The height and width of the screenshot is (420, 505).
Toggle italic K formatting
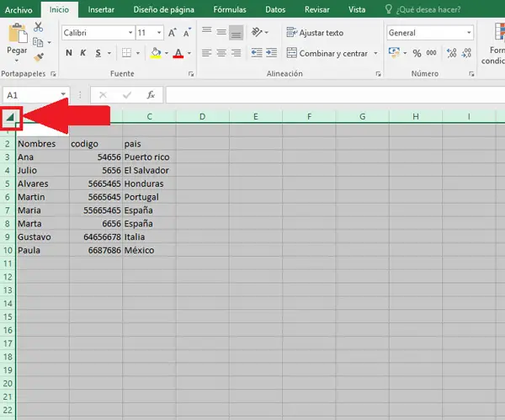[x=83, y=53]
